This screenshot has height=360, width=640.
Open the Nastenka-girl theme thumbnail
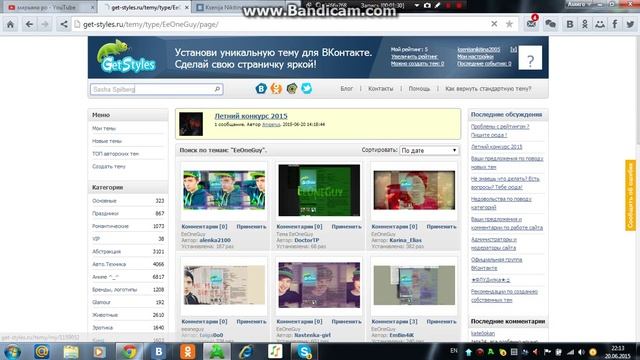pos(319,285)
